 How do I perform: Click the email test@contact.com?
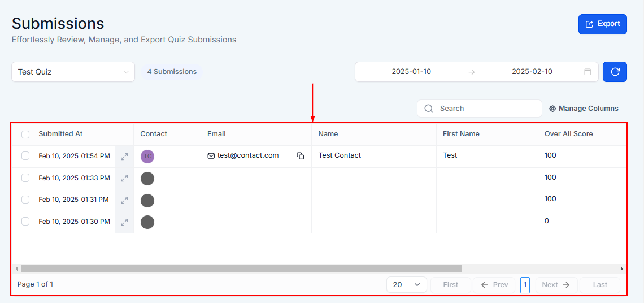coord(248,155)
